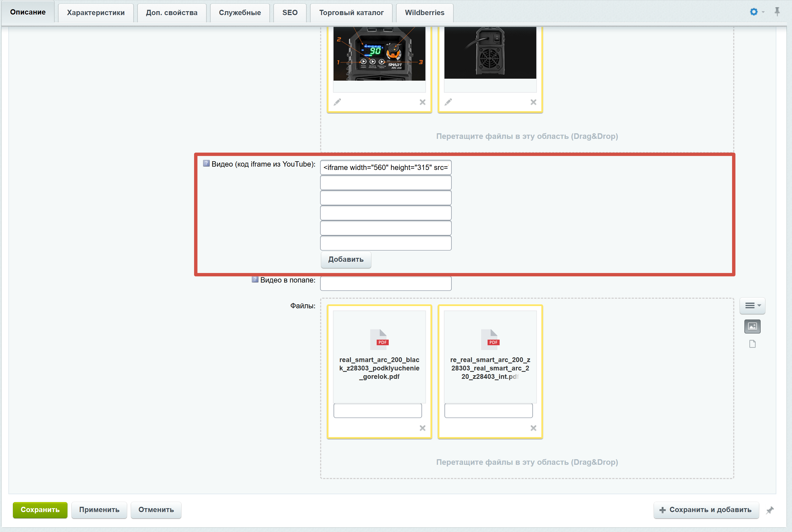Click pin icon next to Сохранить и добавить
Screen dimensions: 792x532
(x=770, y=510)
